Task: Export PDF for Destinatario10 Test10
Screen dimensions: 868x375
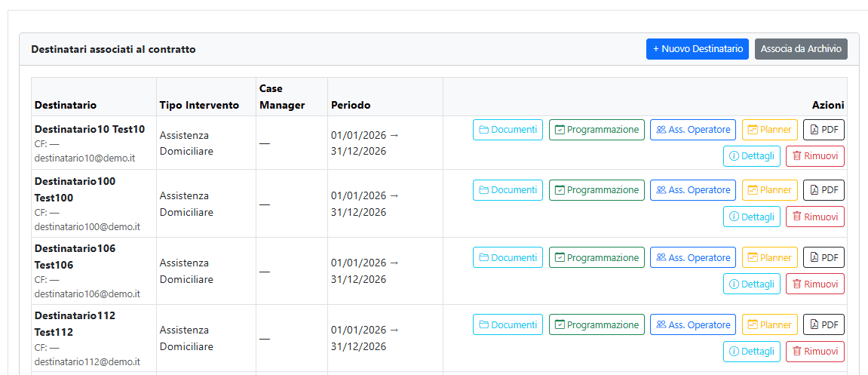Action: pyautogui.click(x=824, y=130)
